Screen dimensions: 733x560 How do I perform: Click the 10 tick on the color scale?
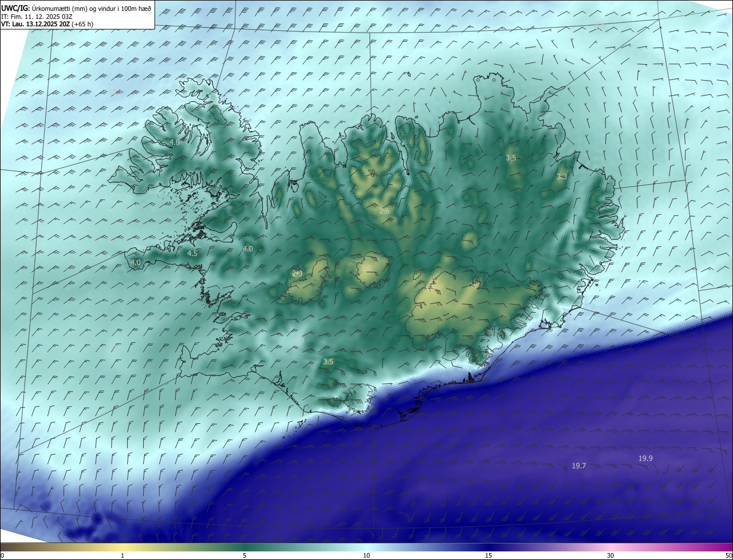pyautogui.click(x=366, y=555)
